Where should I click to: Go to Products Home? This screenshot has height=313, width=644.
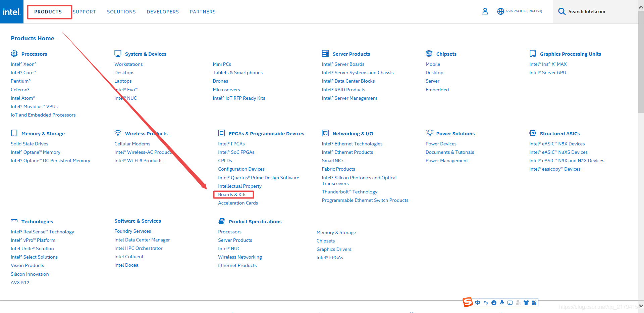coord(33,38)
